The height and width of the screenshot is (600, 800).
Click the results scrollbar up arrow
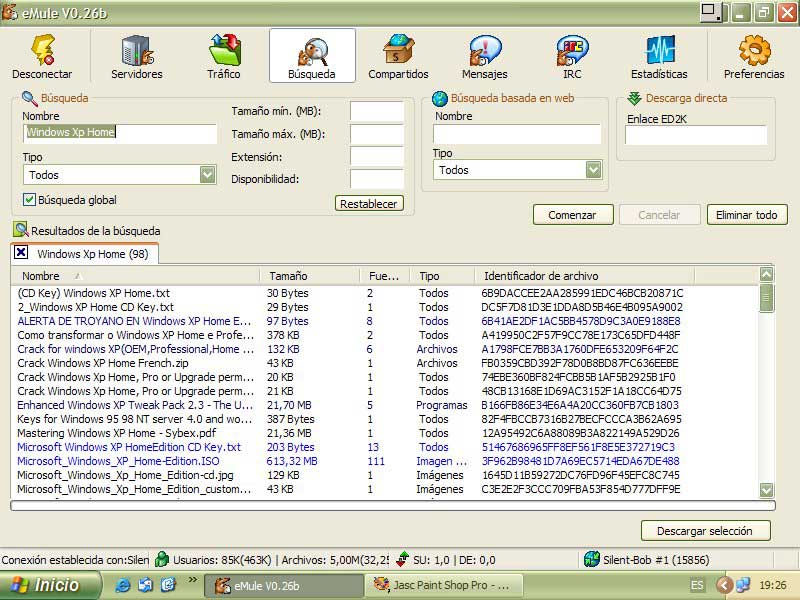(766, 274)
